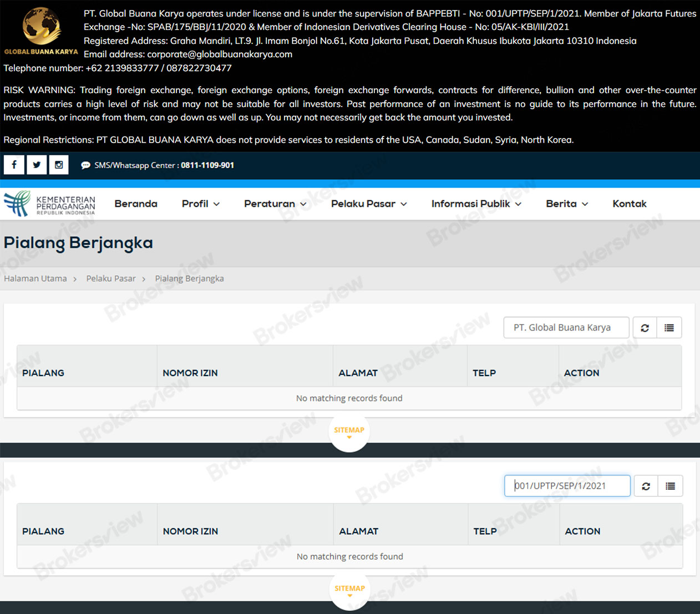Expand the Peraturan dropdown menu
The width and height of the screenshot is (700, 614).
click(275, 204)
